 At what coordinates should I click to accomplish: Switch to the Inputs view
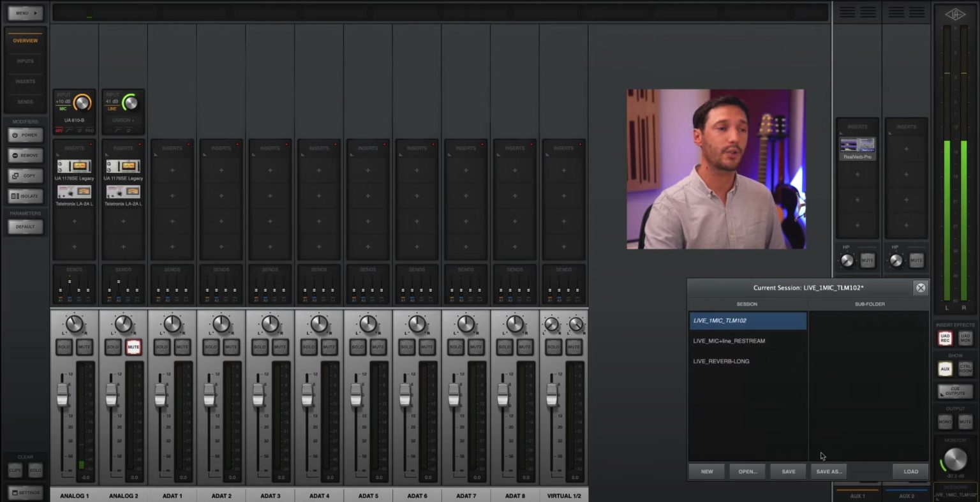click(26, 61)
